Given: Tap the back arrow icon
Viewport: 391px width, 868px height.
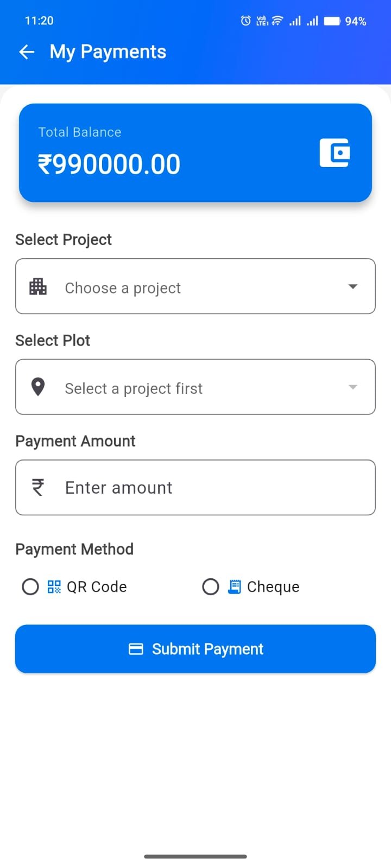Looking at the screenshot, I should (27, 52).
